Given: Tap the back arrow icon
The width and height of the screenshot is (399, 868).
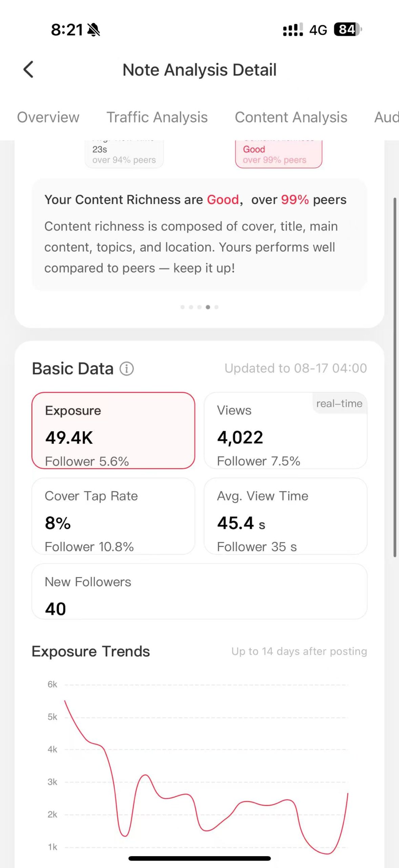Looking at the screenshot, I should click(x=28, y=70).
